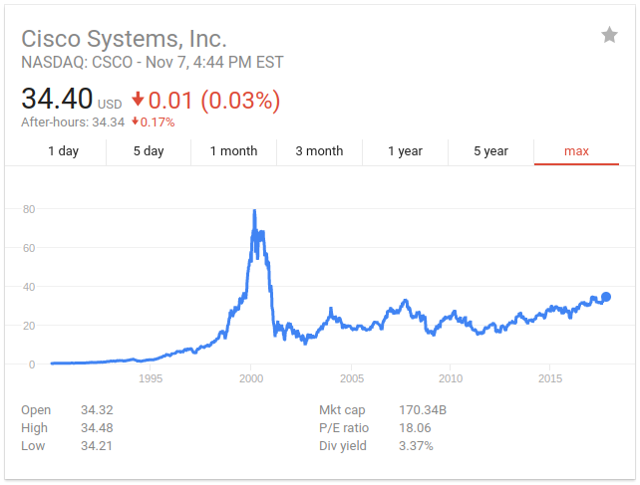Switch to the 5 day range

coord(148,151)
